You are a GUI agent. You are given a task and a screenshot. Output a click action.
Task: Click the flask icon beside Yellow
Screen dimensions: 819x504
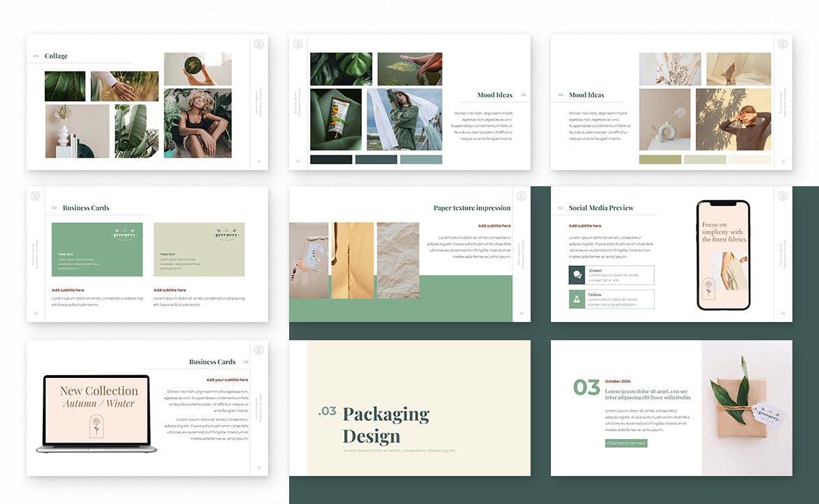(x=577, y=299)
